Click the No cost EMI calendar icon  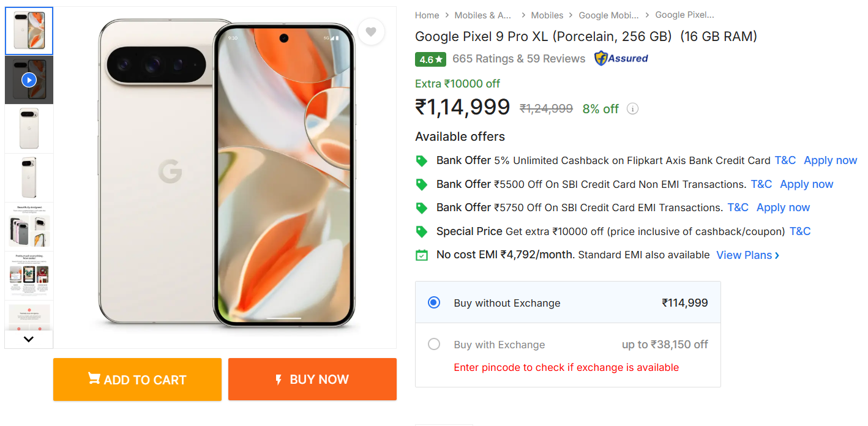421,255
